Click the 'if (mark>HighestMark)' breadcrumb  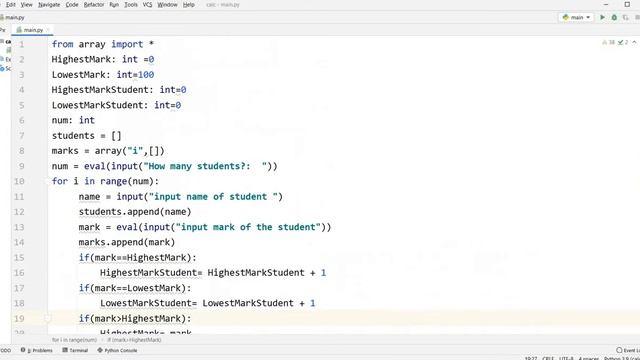tap(134, 340)
